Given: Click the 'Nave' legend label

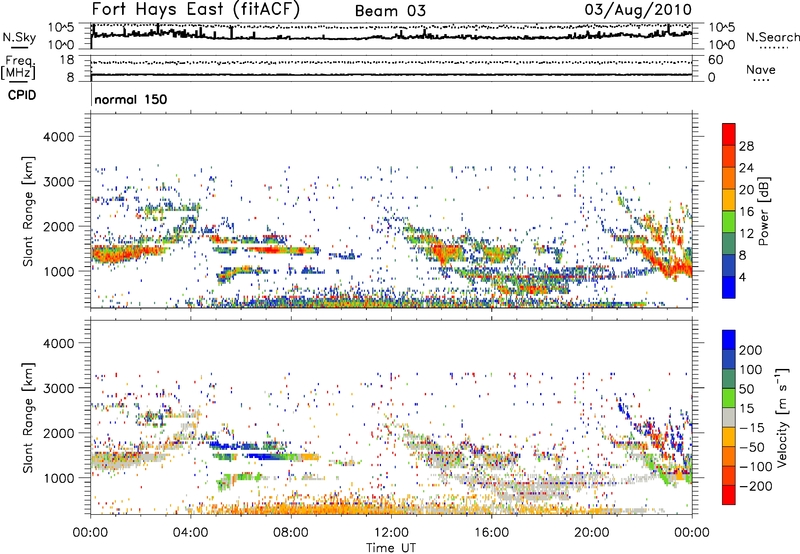Looking at the screenshot, I should pyautogui.click(x=761, y=69).
